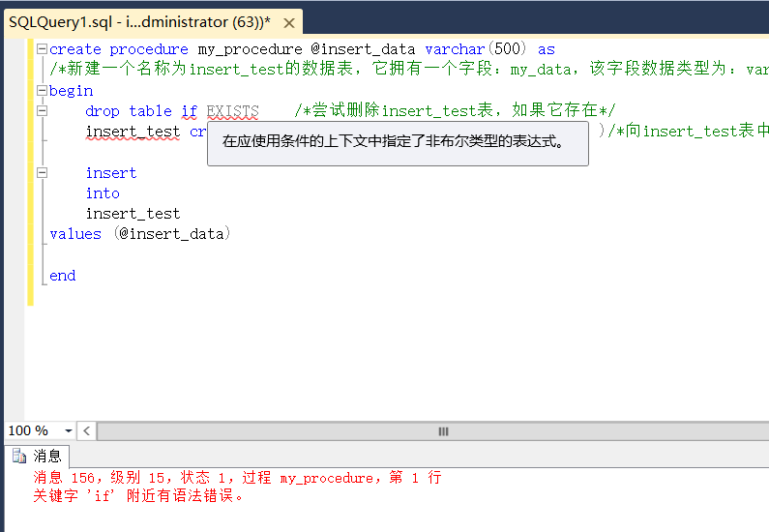Click the (500) length value

tap(508, 49)
